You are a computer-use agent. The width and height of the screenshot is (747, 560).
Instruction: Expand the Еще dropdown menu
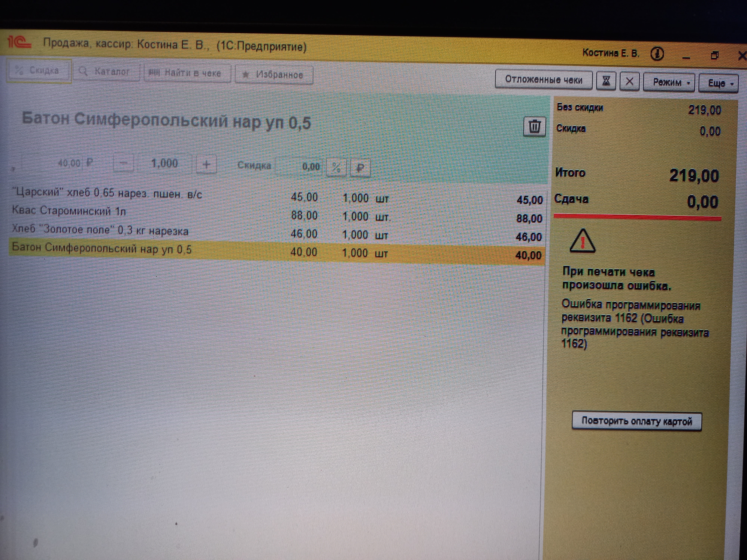[718, 83]
